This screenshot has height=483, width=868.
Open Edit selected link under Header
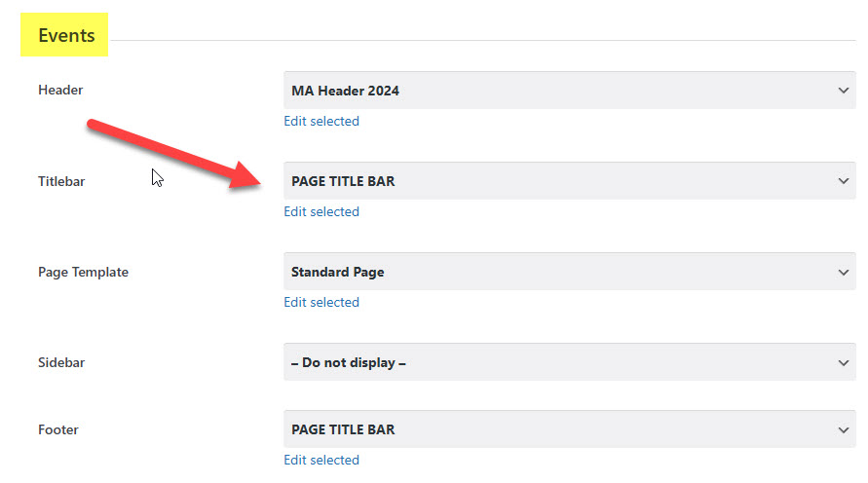[321, 121]
